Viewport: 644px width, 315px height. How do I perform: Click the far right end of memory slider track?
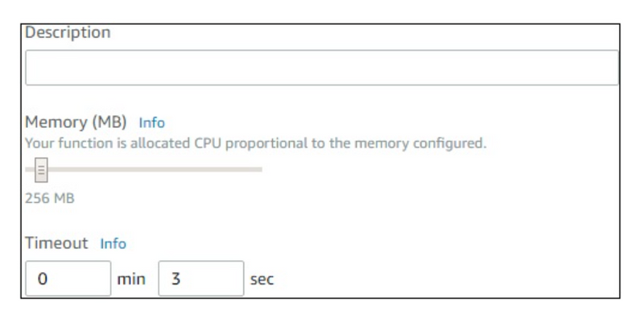click(x=260, y=169)
